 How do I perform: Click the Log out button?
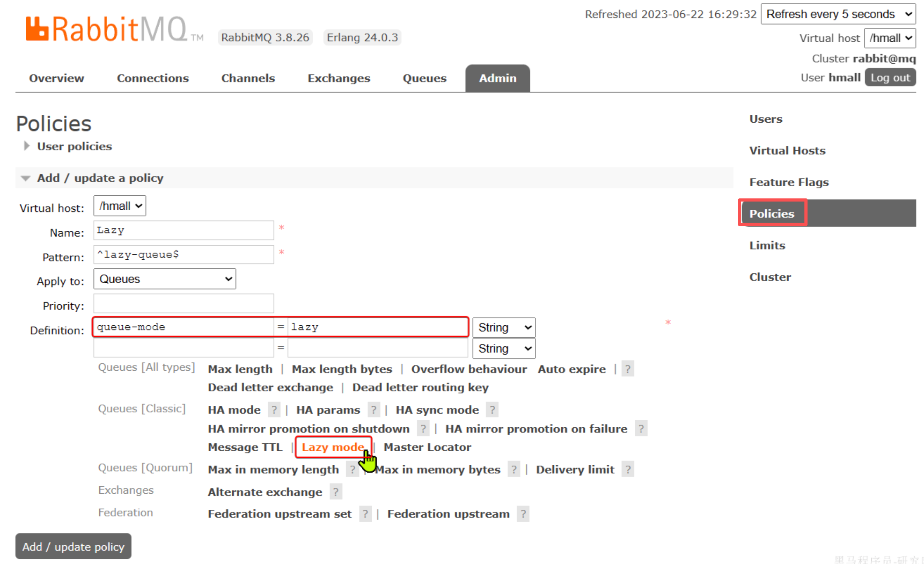(890, 77)
